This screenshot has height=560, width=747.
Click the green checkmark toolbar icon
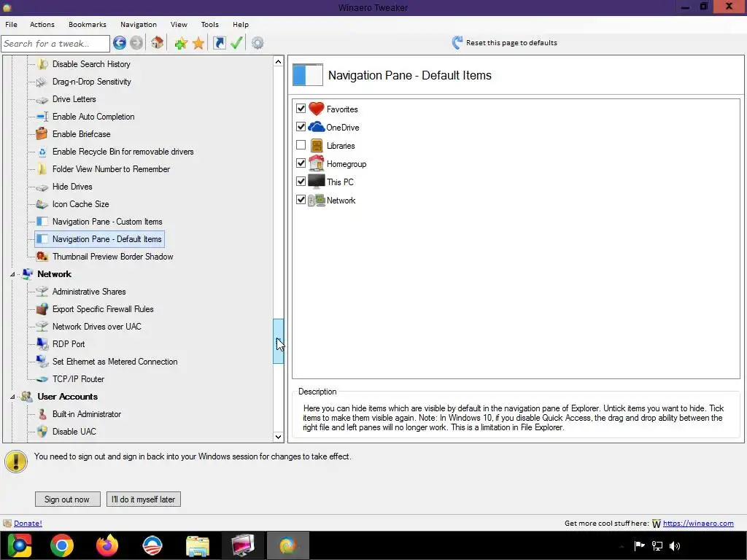tap(236, 43)
